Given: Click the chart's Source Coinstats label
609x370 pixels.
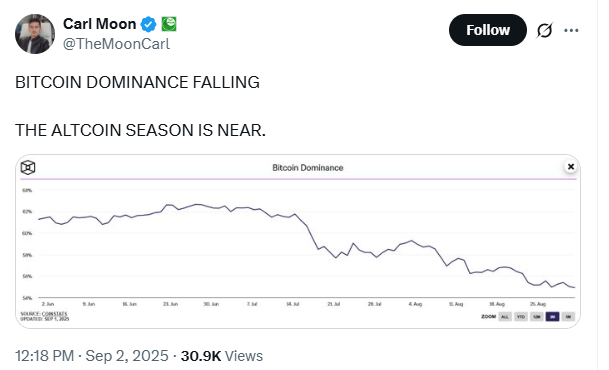Looking at the screenshot, I should coord(44,314).
